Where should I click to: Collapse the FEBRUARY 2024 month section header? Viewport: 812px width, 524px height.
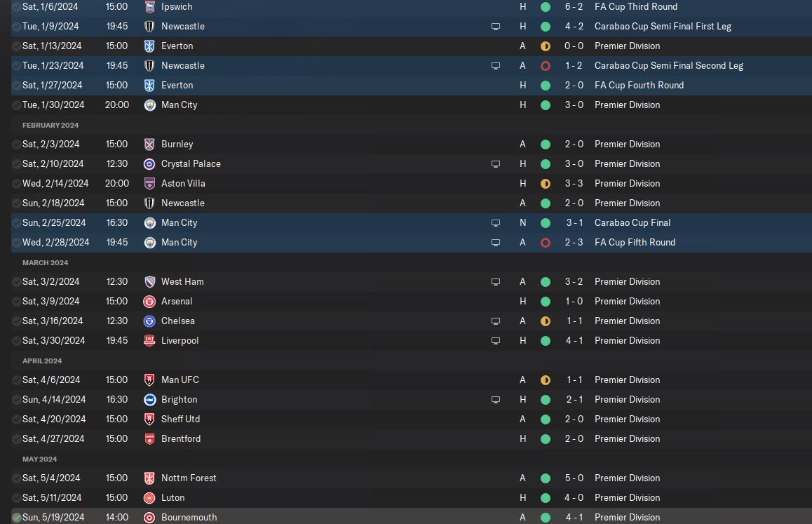pyautogui.click(x=50, y=125)
